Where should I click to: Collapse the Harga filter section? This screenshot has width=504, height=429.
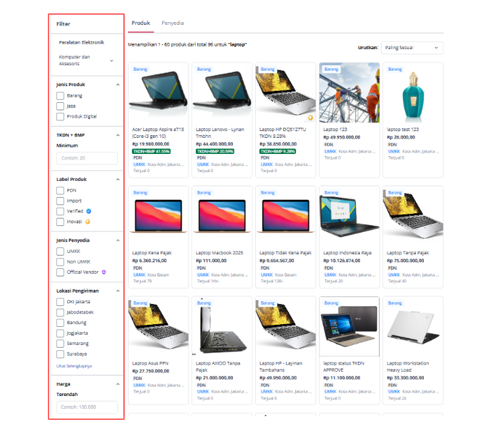click(118, 385)
